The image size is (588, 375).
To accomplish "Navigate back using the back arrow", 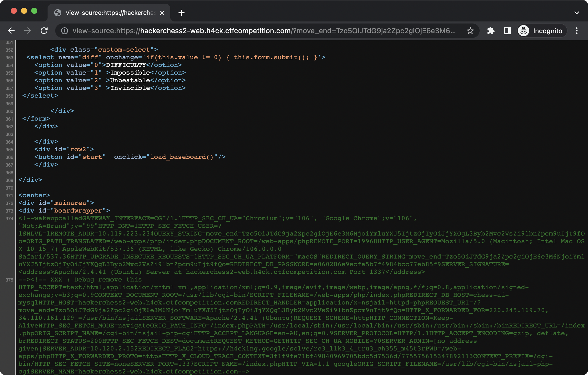I will [12, 31].
